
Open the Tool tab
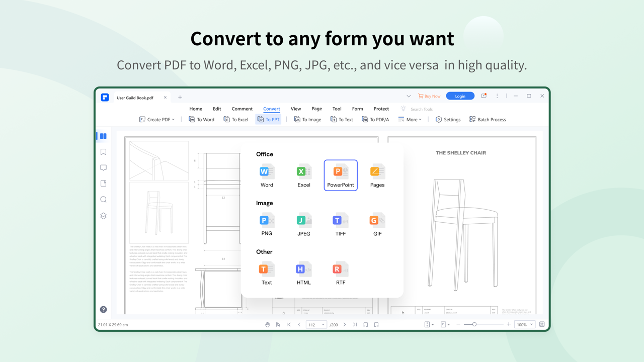tap(337, 109)
